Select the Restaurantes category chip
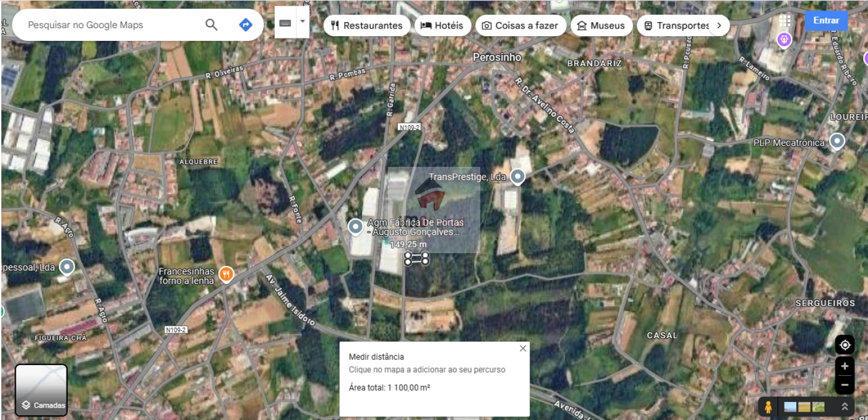 (367, 26)
